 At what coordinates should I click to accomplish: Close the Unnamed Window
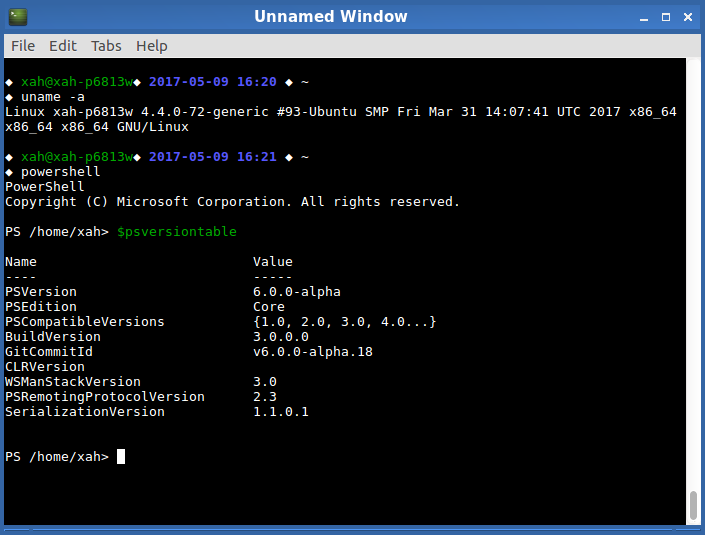(x=688, y=17)
